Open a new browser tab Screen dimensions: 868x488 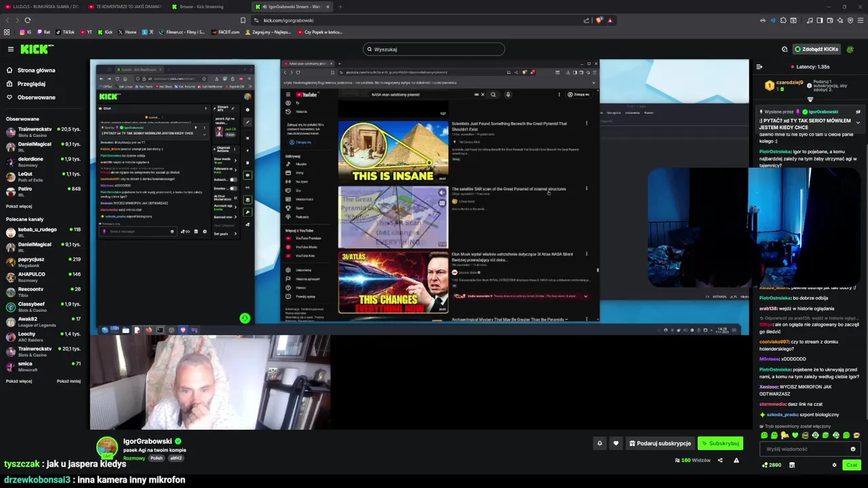[x=340, y=6]
